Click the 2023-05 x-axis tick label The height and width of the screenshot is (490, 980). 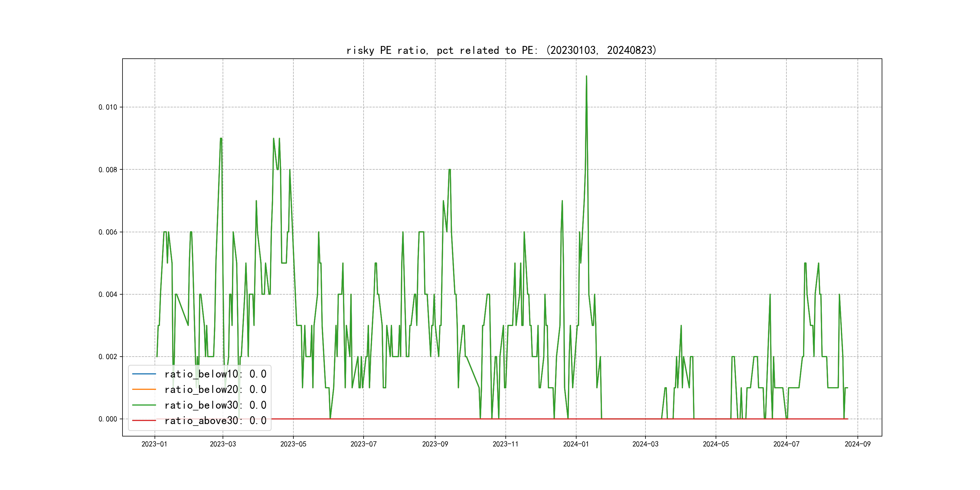point(293,444)
